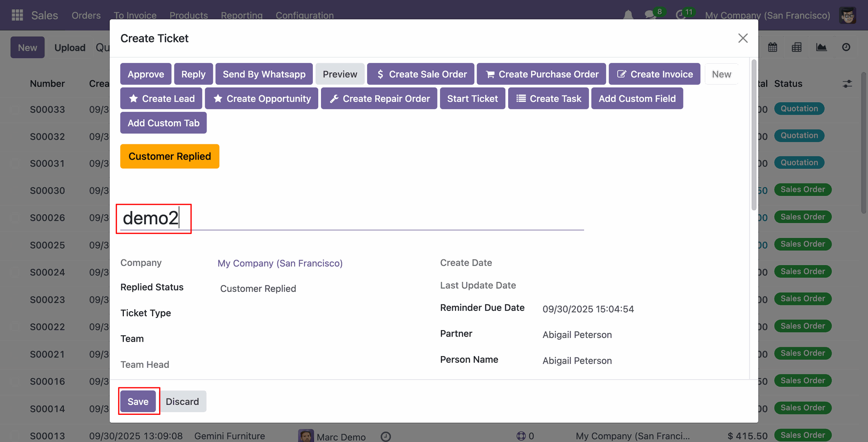Viewport: 868px width, 442px height.
Task: Open the Ticket Type dropdown field
Action: pyautogui.click(x=316, y=313)
